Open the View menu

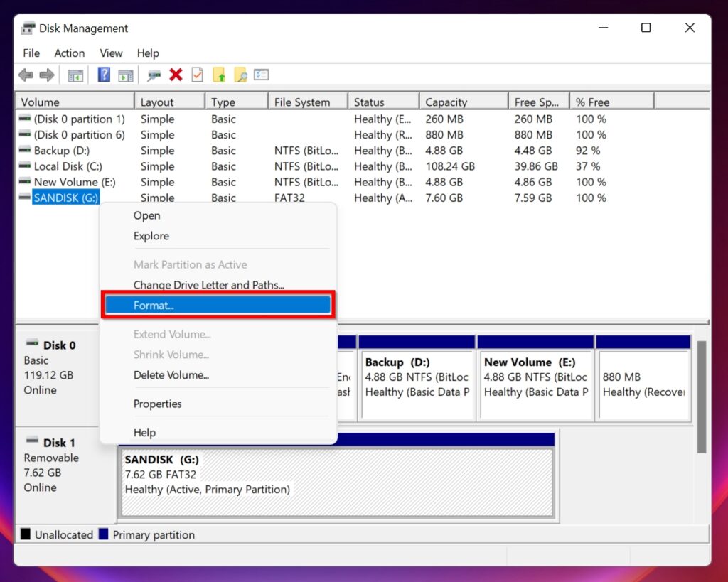point(111,53)
